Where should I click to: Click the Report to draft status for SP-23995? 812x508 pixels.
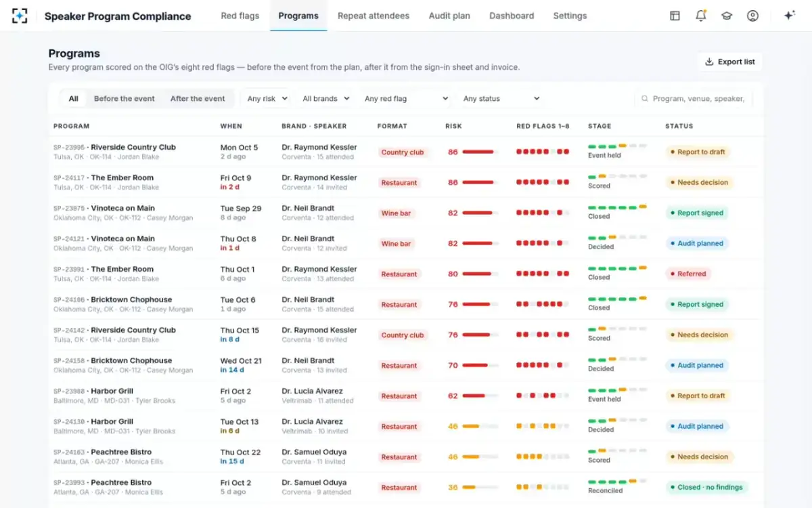697,152
